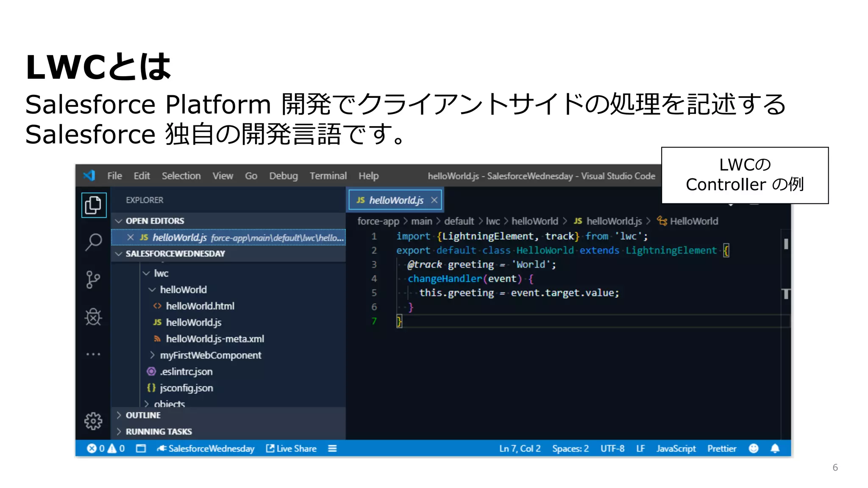Image resolution: width=868 pixels, height=488 pixels.
Task: Start Live Share session
Action: tap(291, 448)
